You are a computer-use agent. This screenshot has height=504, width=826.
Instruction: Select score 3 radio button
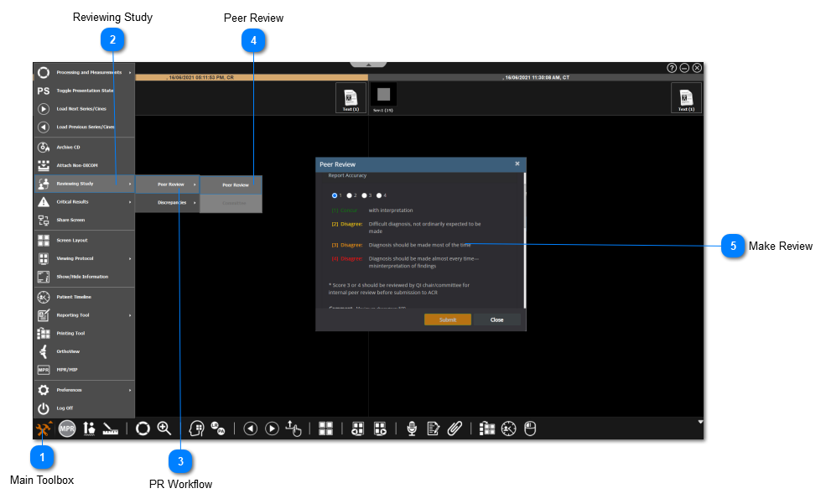pos(365,195)
